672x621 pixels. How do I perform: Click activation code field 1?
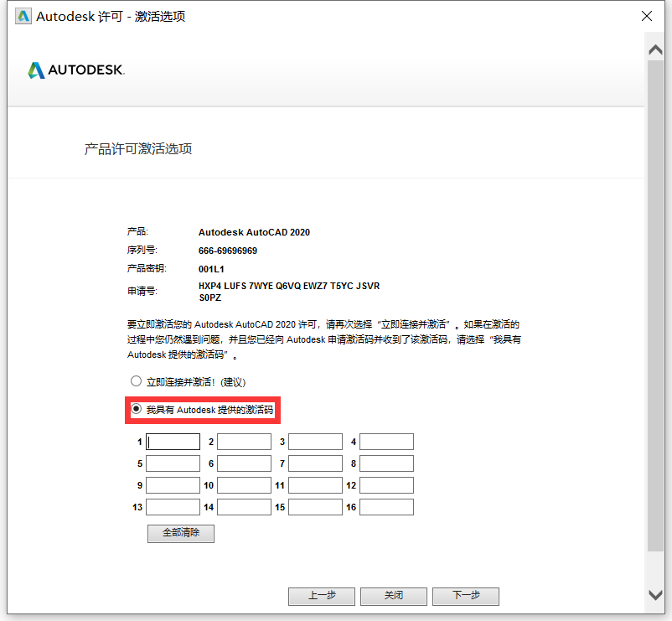point(173,442)
